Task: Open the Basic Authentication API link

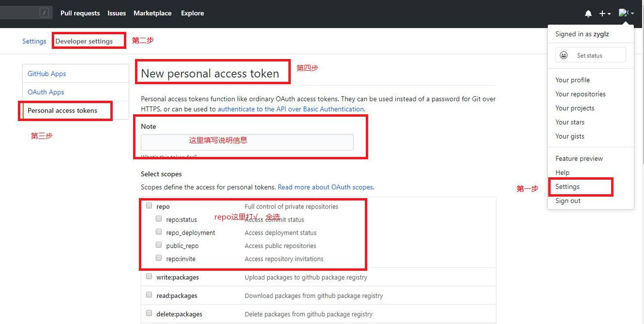Action: 291,109
